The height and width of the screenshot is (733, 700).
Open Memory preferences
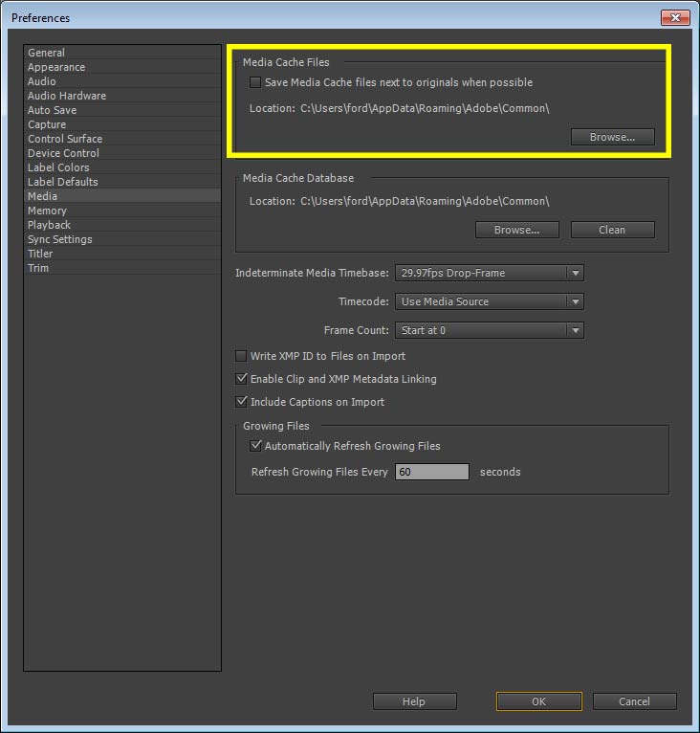pyautogui.click(x=122, y=211)
